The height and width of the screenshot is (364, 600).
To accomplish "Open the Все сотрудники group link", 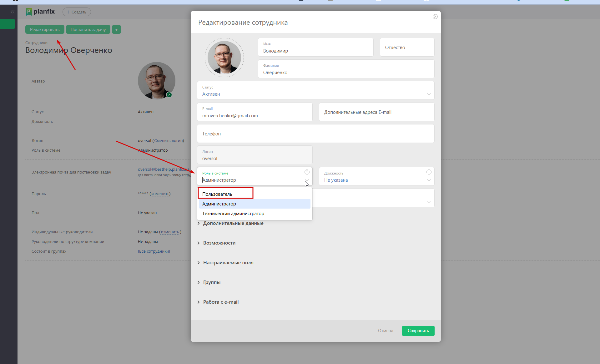I will tap(154, 251).
